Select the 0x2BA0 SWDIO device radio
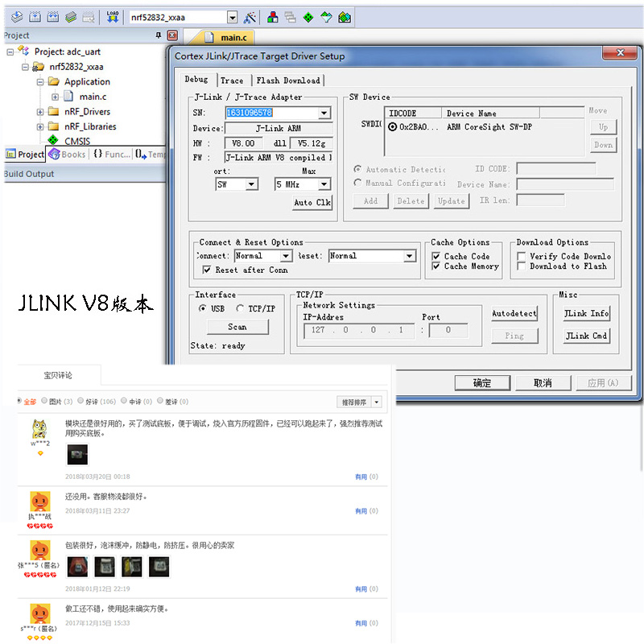The image size is (644, 644). click(392, 127)
